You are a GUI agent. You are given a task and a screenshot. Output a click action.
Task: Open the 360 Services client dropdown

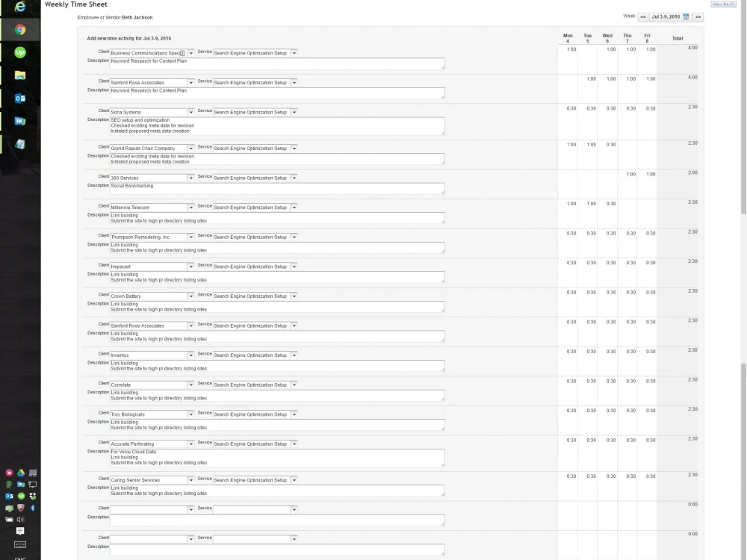(191, 178)
